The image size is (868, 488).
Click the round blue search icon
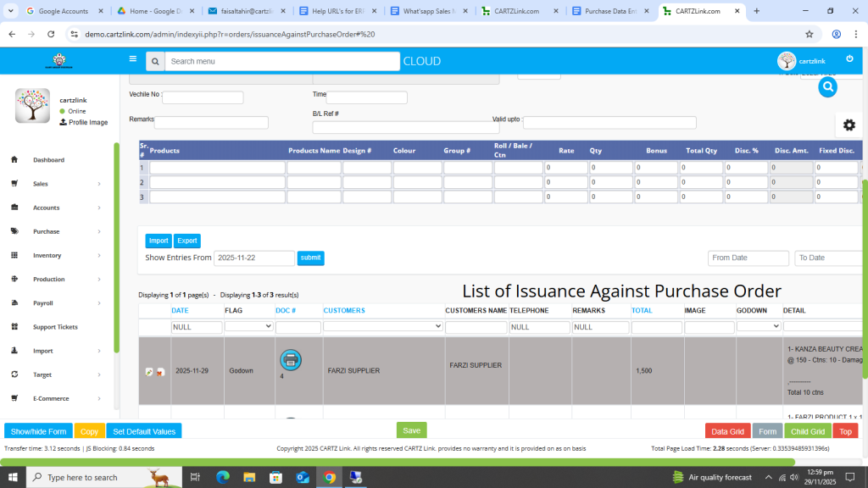[828, 86]
